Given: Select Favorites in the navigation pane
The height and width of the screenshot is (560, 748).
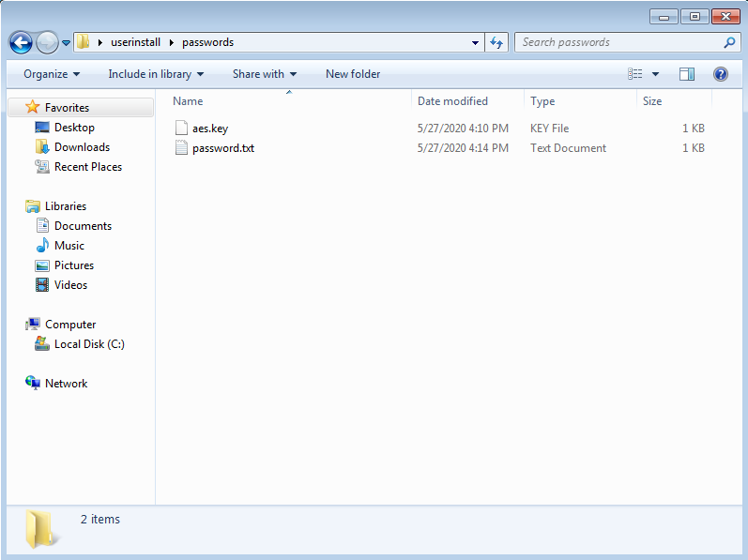Looking at the screenshot, I should tap(67, 108).
